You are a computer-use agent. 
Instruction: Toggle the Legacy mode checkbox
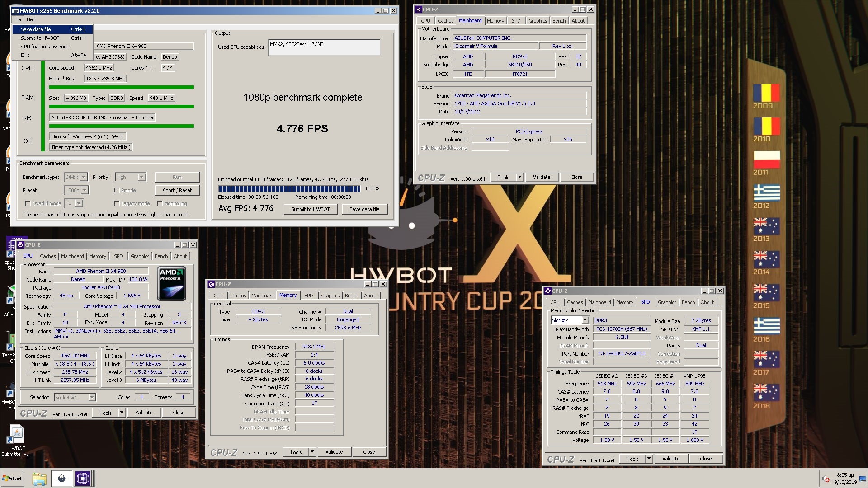117,203
